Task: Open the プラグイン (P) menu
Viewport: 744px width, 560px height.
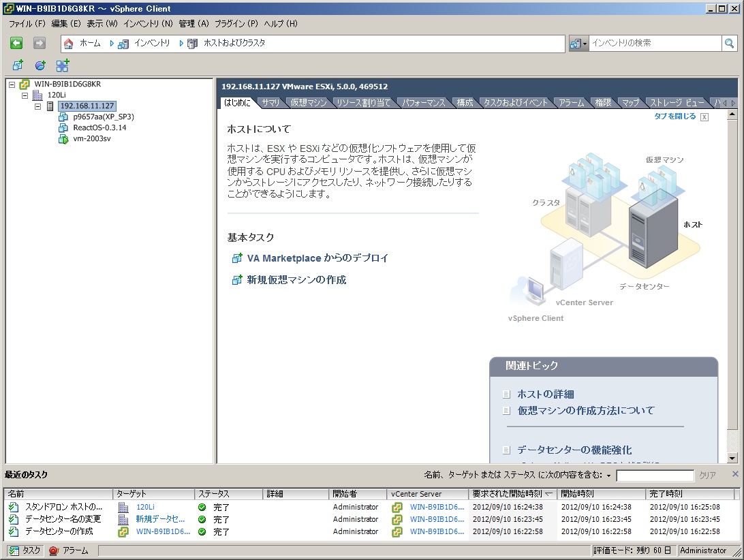Action: (x=236, y=24)
